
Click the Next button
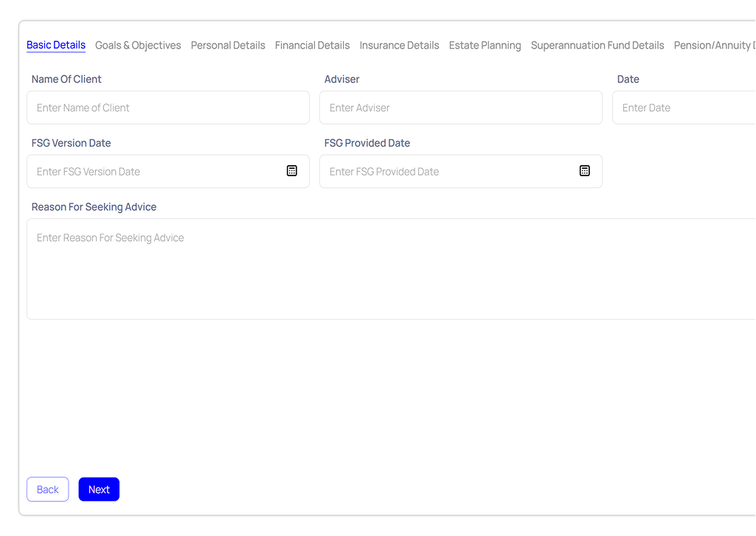[x=99, y=490]
